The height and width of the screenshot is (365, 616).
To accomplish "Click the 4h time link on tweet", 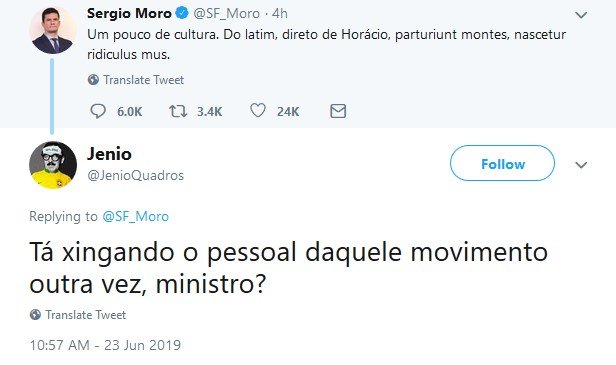I will pyautogui.click(x=280, y=13).
